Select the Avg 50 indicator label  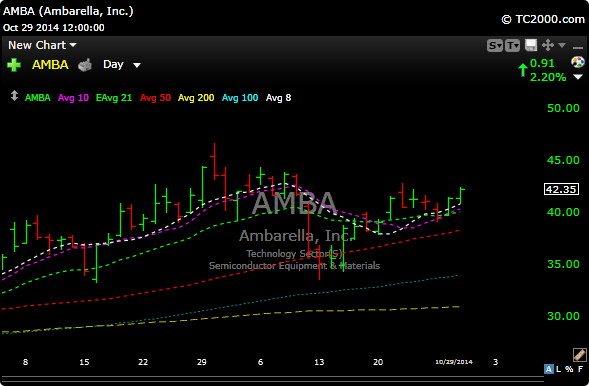point(155,98)
